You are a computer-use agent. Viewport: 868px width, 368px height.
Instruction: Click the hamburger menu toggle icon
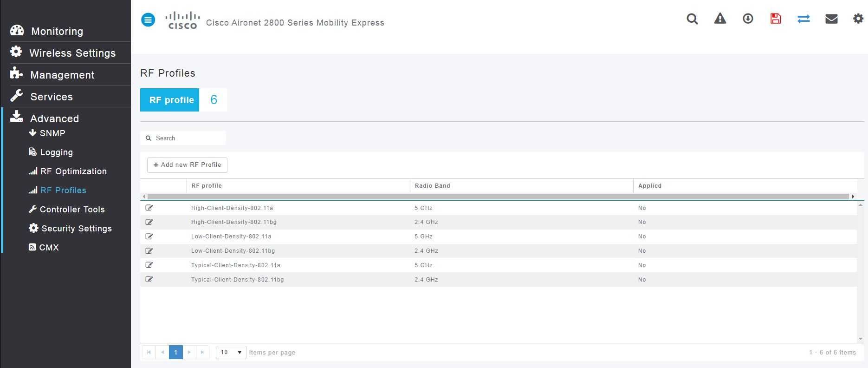148,20
